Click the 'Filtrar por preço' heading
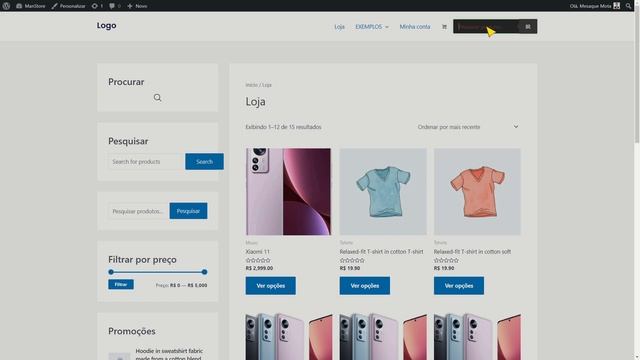The image size is (640, 360). click(x=142, y=260)
